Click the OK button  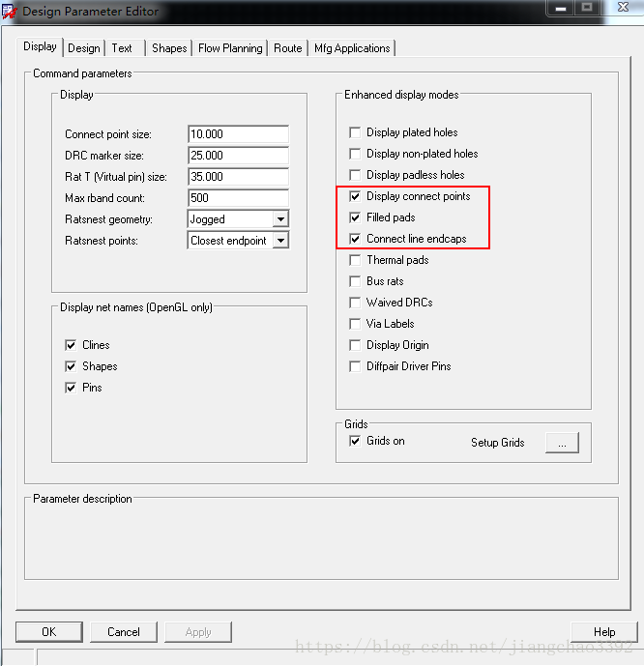(49, 632)
